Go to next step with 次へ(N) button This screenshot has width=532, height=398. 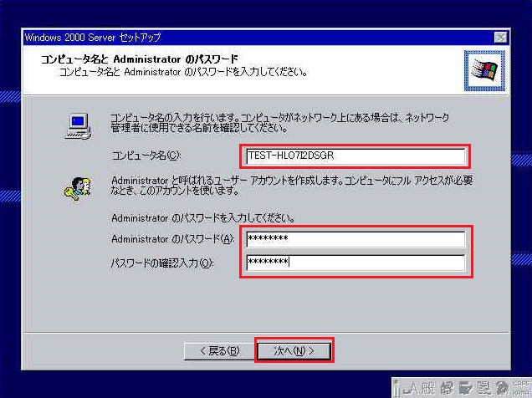[294, 351]
